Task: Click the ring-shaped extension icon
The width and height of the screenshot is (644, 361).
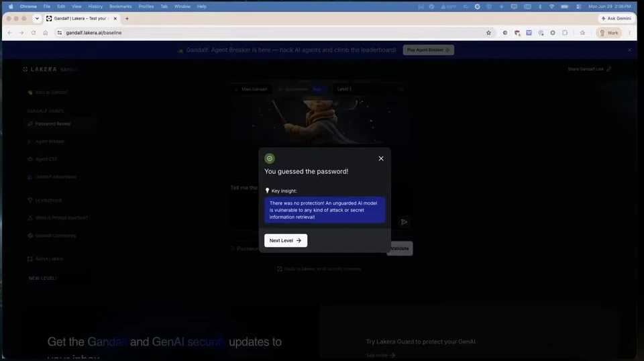Action: coord(553,33)
